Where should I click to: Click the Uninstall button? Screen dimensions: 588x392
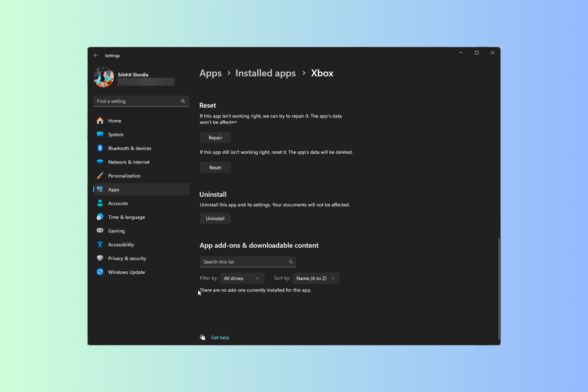(215, 218)
